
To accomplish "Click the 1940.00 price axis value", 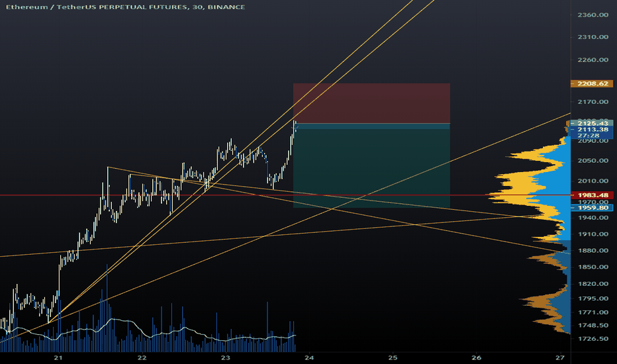I will pos(593,218).
